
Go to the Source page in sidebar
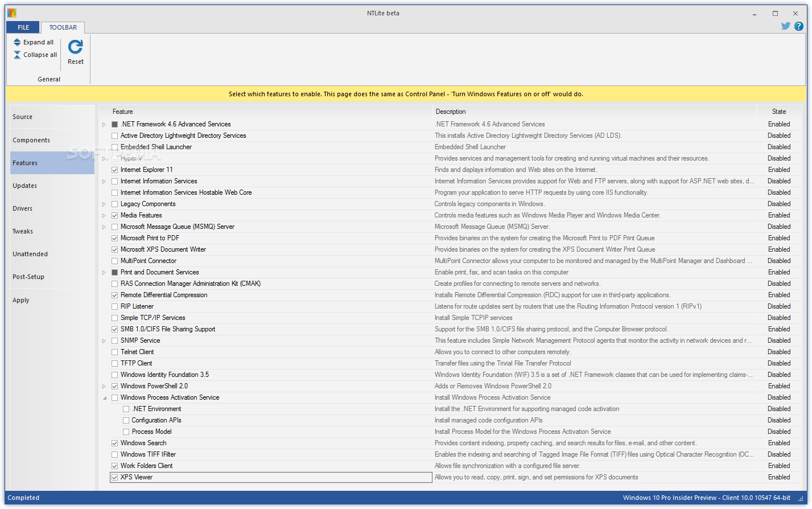point(52,117)
